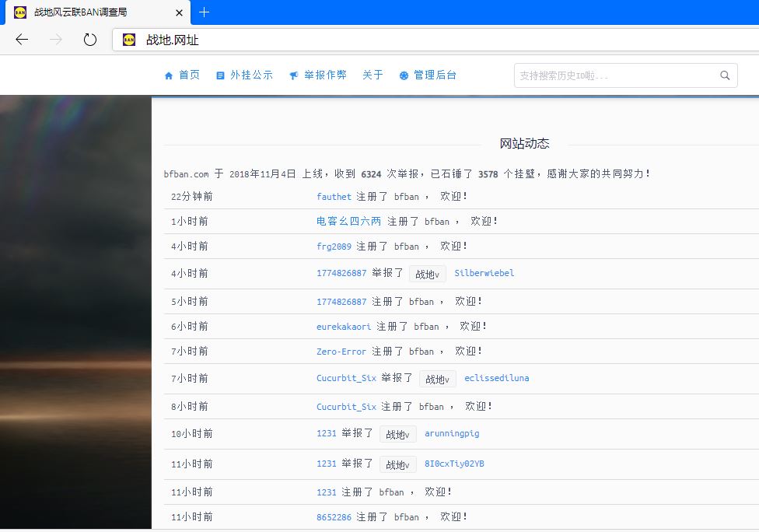Image resolution: width=759 pixels, height=532 pixels.
Task: Click 战地v tag beside arunningpig
Action: 398,434
